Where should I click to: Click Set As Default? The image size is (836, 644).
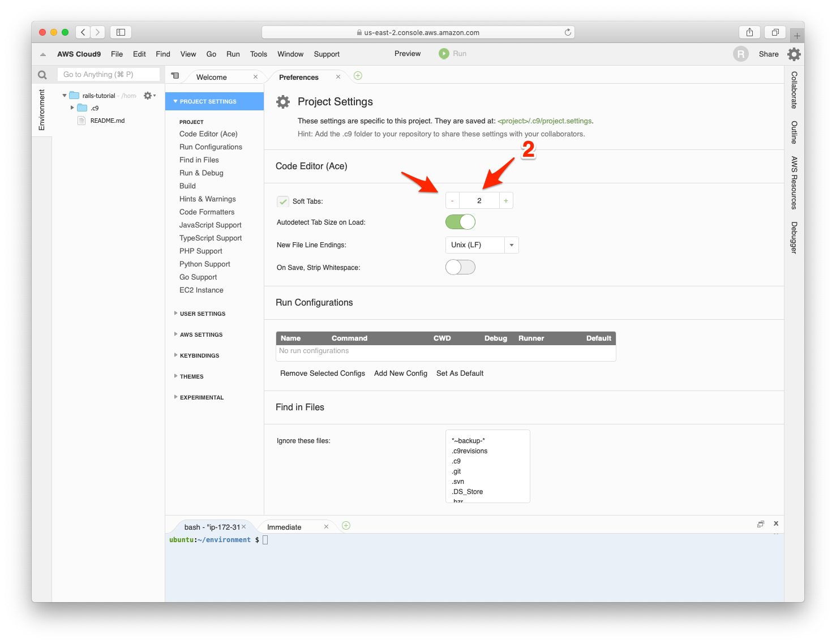click(x=460, y=373)
